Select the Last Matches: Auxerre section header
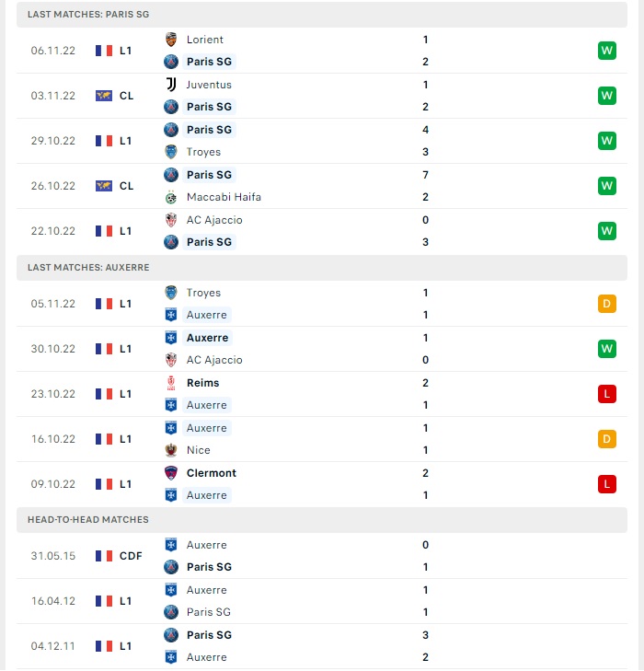The image size is (644, 671). [322, 268]
